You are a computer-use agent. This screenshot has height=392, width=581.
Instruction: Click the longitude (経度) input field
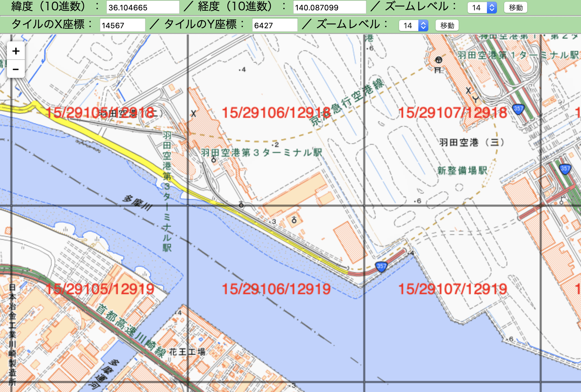point(329,7)
